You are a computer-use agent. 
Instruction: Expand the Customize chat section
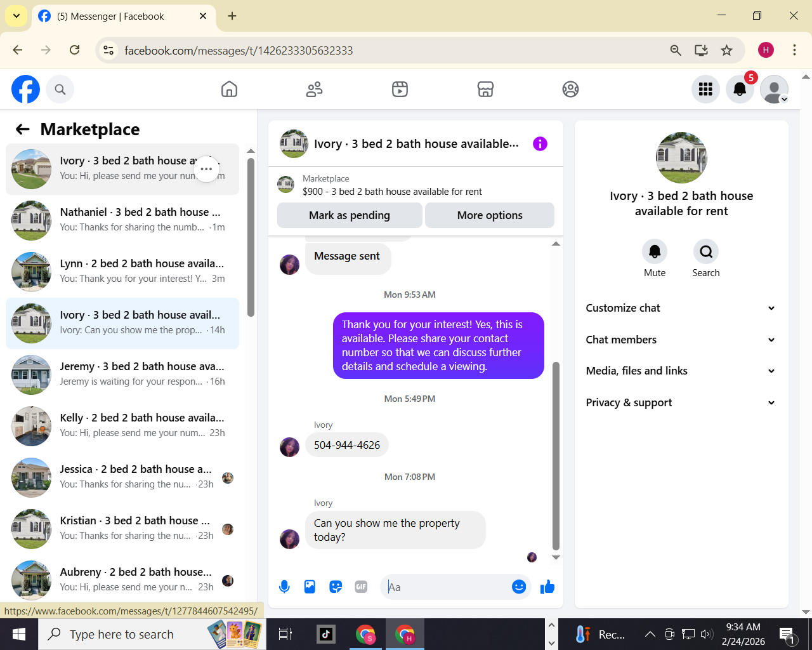click(x=681, y=308)
